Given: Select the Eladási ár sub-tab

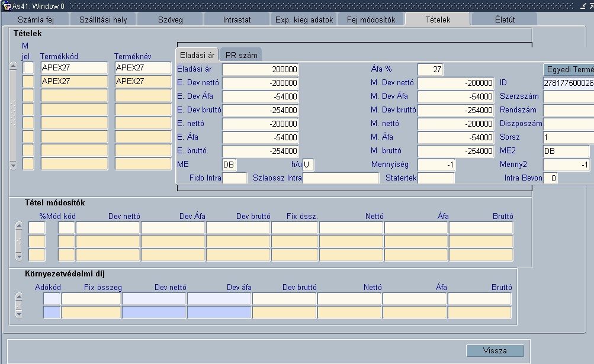Looking at the screenshot, I should pyautogui.click(x=197, y=55).
